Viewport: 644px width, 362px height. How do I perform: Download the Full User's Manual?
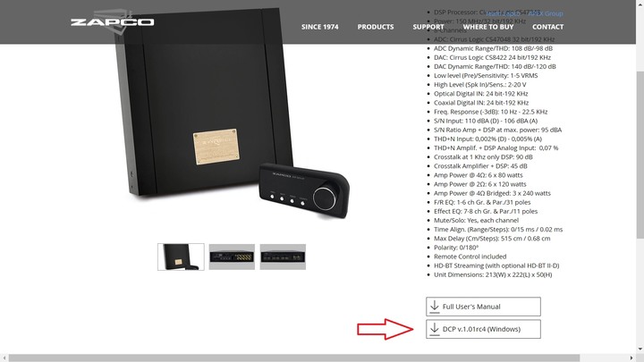pyautogui.click(x=483, y=307)
